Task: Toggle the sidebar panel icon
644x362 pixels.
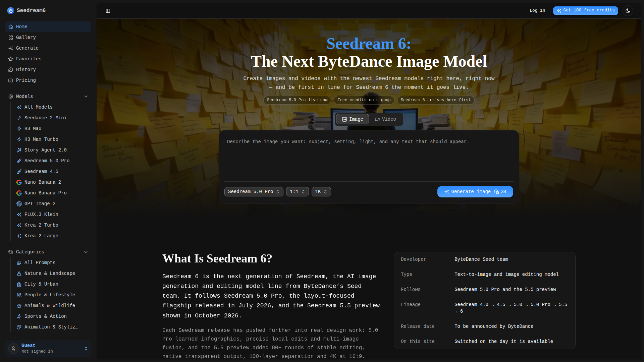Action: [108, 11]
